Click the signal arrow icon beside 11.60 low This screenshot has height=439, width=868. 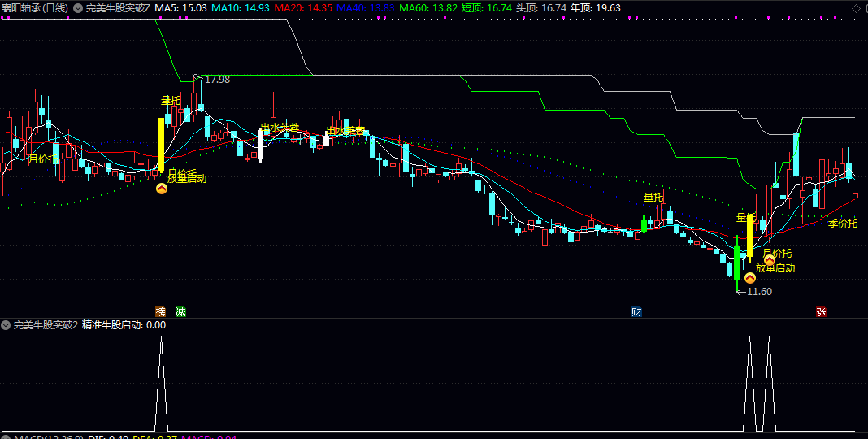pyautogui.click(x=750, y=277)
